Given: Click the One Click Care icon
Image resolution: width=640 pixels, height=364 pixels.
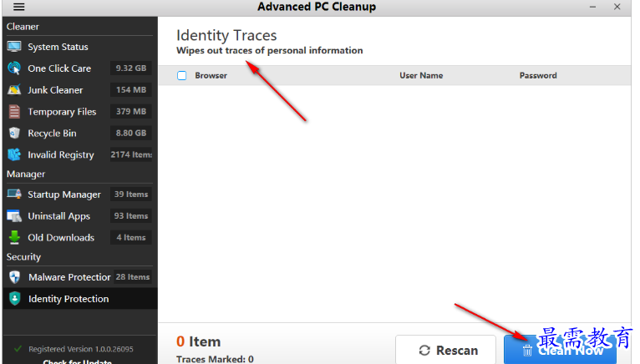Looking at the screenshot, I should [x=14, y=68].
